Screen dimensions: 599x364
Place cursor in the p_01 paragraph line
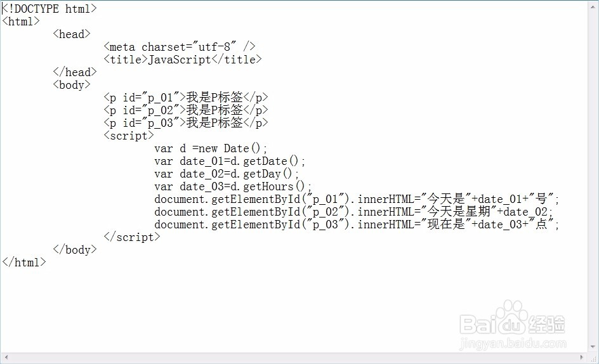click(186, 98)
